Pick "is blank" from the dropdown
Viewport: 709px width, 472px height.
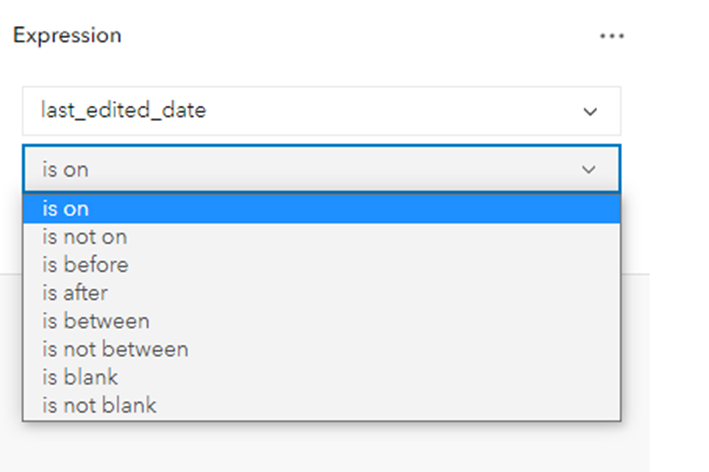[80, 377]
